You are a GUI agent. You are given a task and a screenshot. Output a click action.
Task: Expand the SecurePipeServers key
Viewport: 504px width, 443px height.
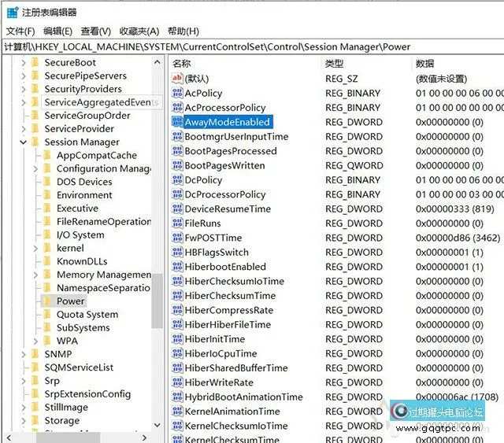(x=24, y=76)
